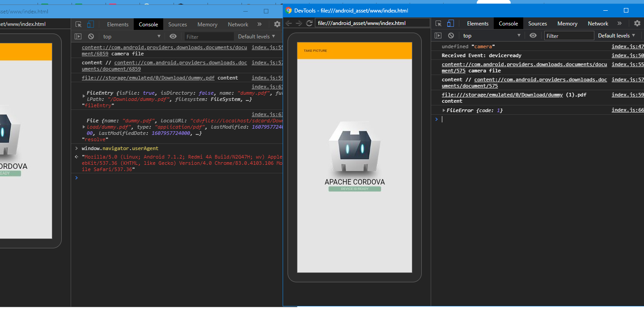Image resolution: width=644 pixels, height=314 pixels.
Task: Click the 'window.navigator.userAgent' console entry
Action: [x=120, y=148]
